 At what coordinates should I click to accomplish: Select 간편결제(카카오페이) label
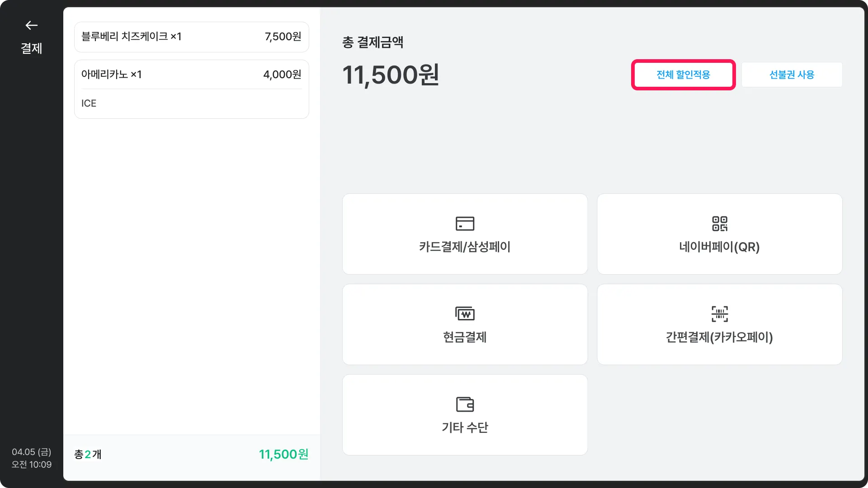(x=719, y=337)
